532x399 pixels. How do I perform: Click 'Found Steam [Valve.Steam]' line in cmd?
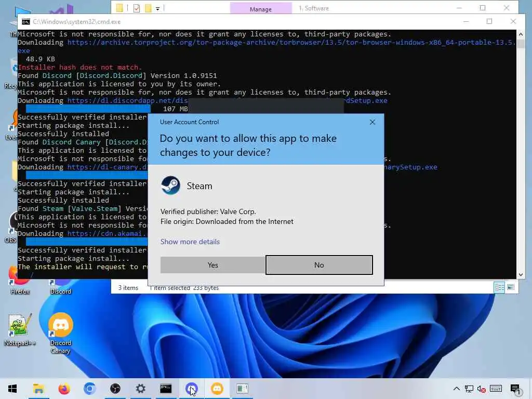tap(83, 209)
